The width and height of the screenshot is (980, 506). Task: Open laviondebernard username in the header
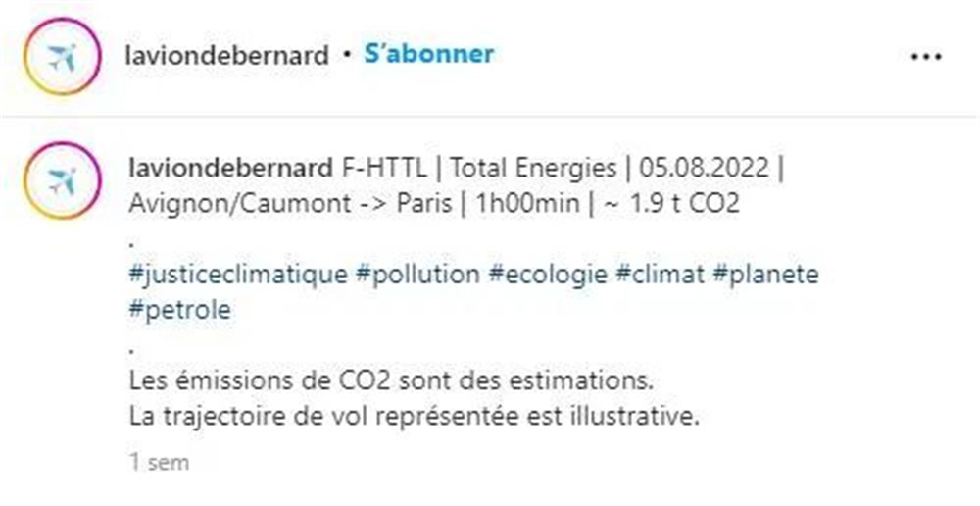[227, 55]
